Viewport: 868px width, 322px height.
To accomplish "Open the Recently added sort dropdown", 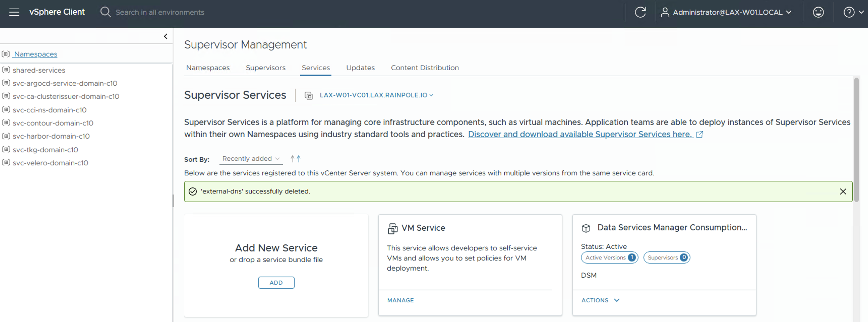I will click(x=251, y=159).
